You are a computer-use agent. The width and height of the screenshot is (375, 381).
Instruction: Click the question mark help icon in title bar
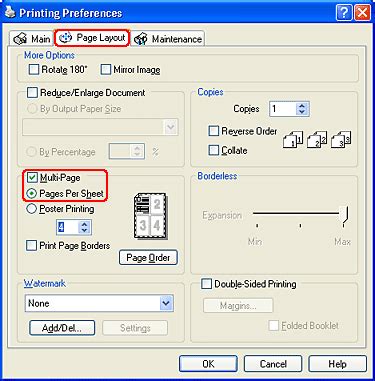344,13
